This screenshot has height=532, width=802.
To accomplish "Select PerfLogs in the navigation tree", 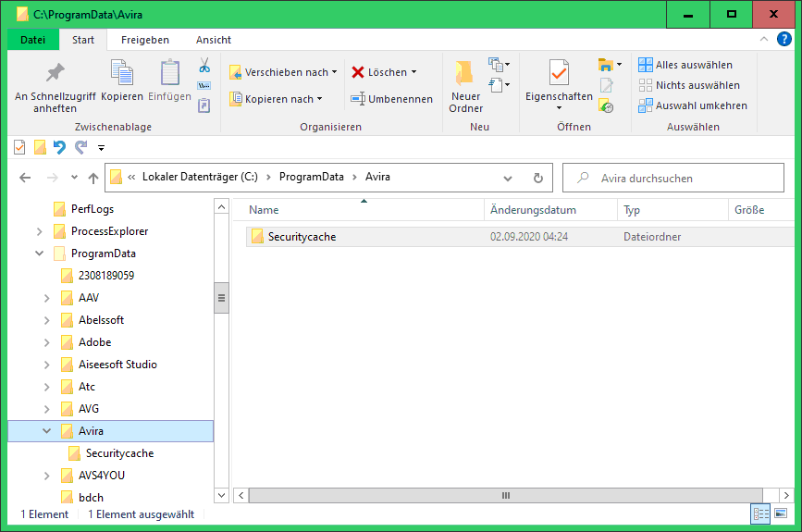I will (93, 209).
